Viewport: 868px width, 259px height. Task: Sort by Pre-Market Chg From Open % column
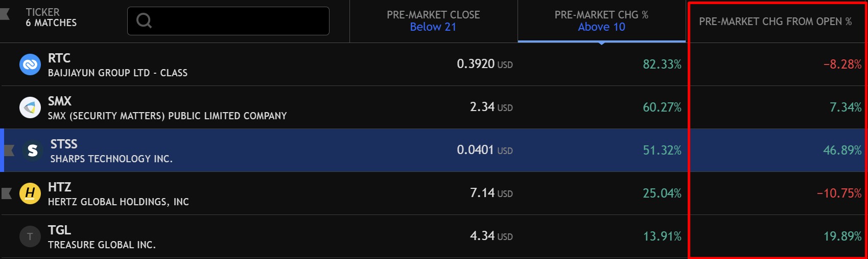(775, 21)
